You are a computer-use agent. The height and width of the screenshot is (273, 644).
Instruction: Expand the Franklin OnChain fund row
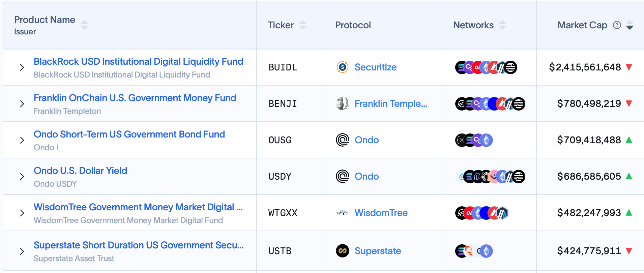point(22,104)
